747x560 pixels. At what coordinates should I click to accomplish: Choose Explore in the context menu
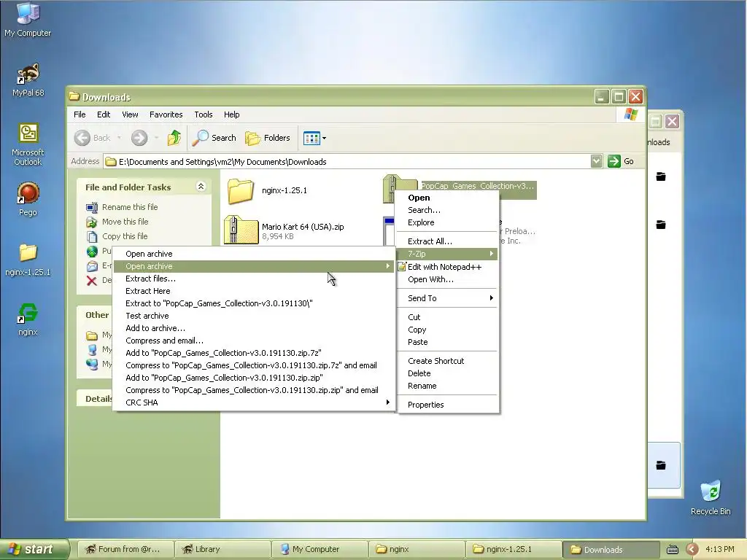(x=447, y=222)
